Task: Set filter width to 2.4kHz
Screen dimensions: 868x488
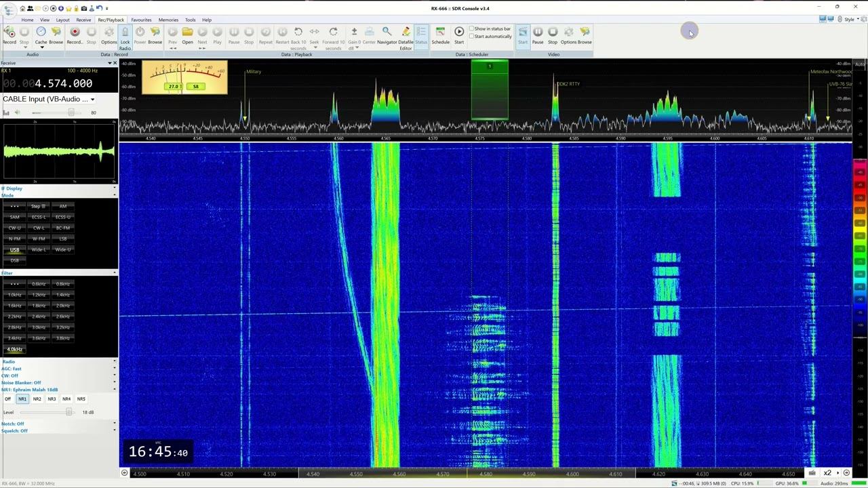Action: [39, 317]
